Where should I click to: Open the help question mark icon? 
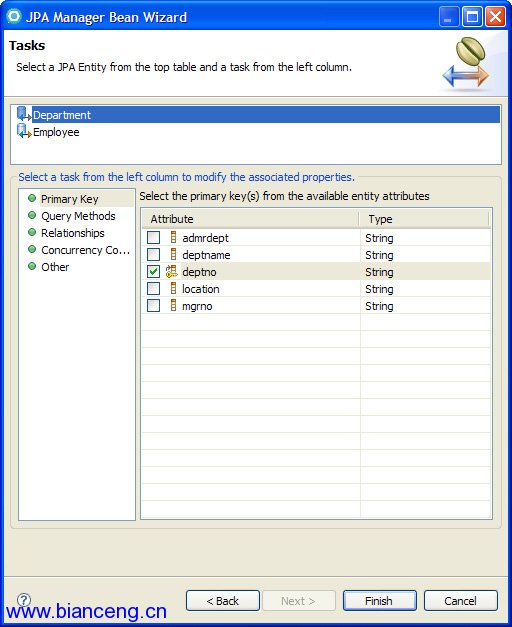(x=24, y=599)
